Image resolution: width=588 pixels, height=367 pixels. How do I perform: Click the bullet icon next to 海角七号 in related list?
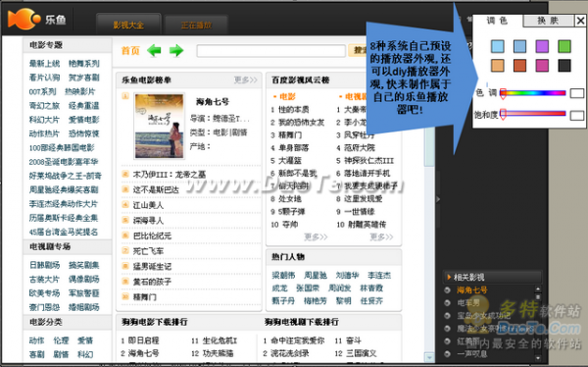[447, 290]
